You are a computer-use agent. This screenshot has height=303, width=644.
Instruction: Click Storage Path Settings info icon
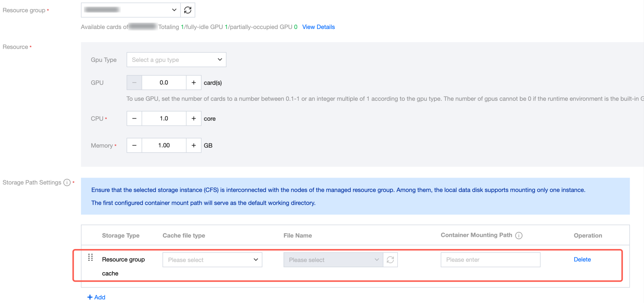point(67,182)
